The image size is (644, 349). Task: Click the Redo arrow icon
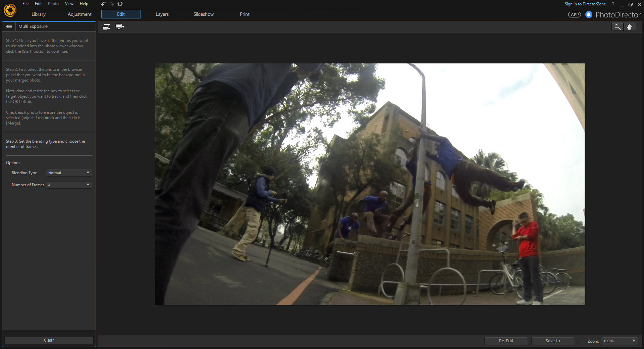coord(111,4)
